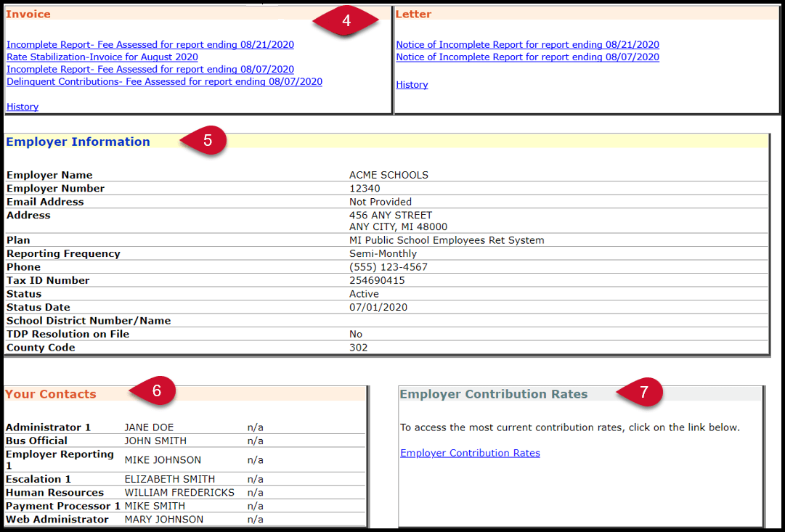Viewport: 785px width, 532px height.
Task: View History under the Letter section
Action: pos(412,84)
